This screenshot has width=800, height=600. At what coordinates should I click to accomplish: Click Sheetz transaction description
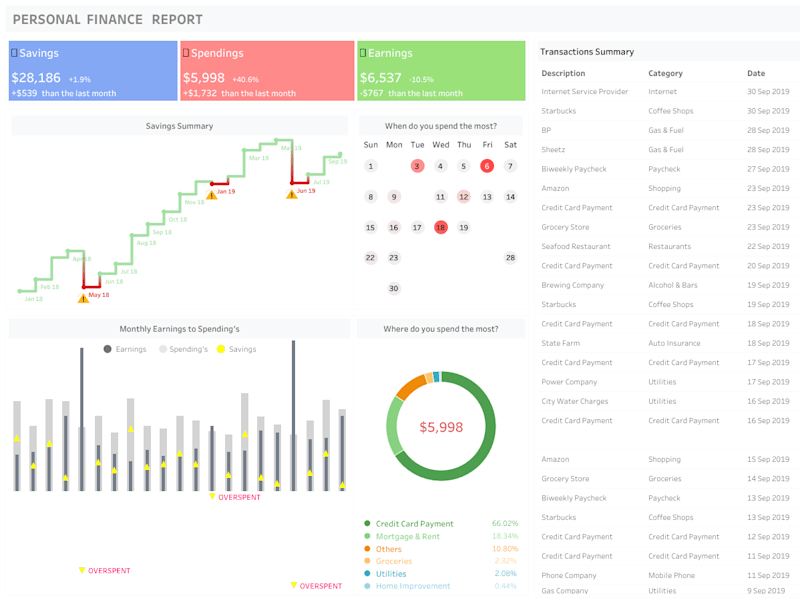tap(553, 149)
